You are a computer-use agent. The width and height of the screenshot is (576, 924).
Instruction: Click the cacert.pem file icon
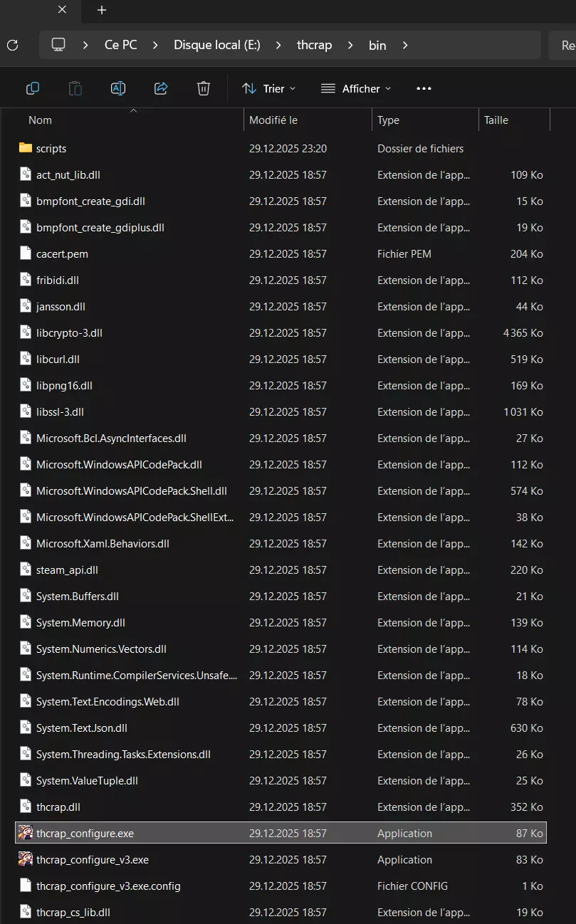(x=26, y=253)
